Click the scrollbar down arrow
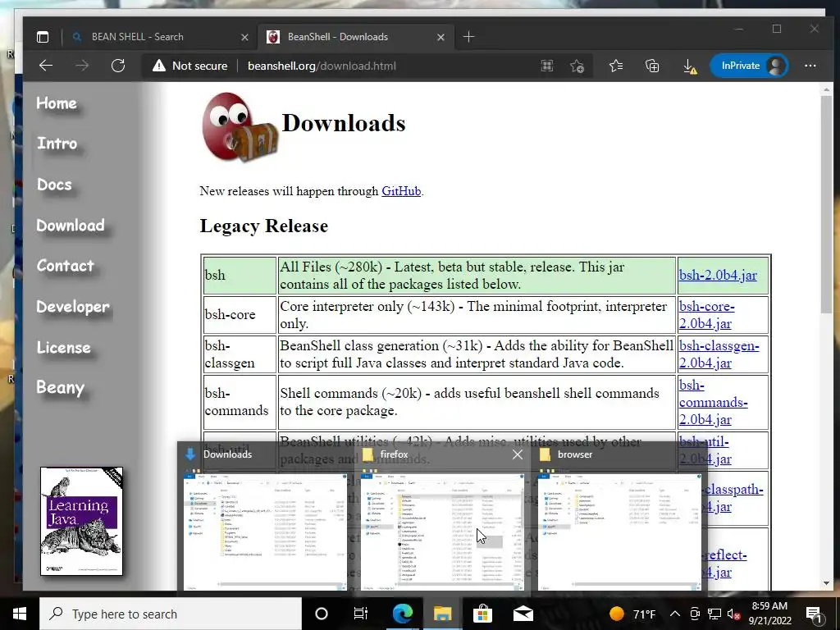Viewport: 840px width, 630px height. (x=827, y=583)
